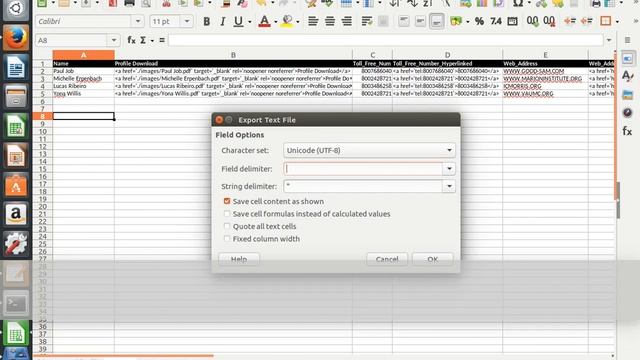Launch Amazon from the dock
The width and height of the screenshot is (640, 360).
(x=16, y=213)
